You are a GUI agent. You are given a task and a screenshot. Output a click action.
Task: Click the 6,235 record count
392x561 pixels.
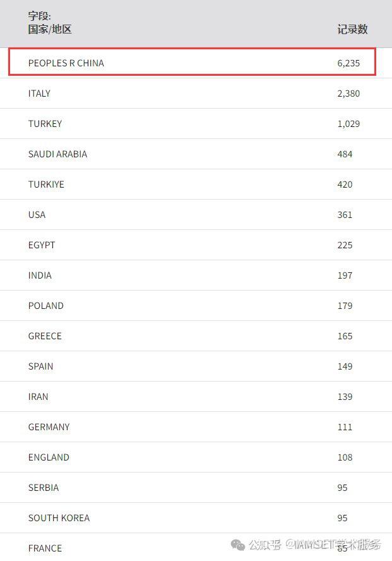348,63
